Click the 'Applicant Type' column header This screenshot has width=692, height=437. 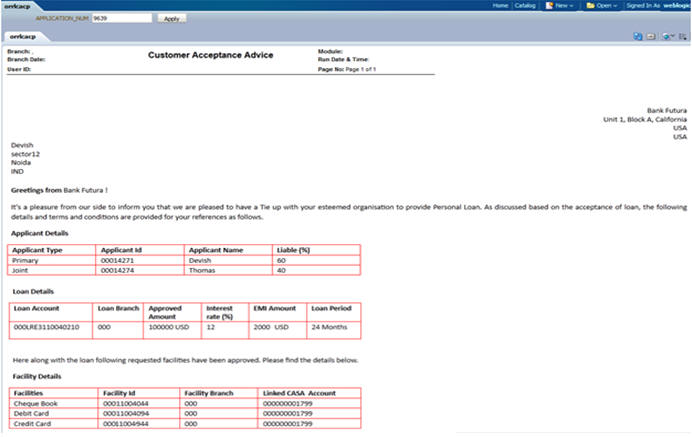[x=37, y=250]
